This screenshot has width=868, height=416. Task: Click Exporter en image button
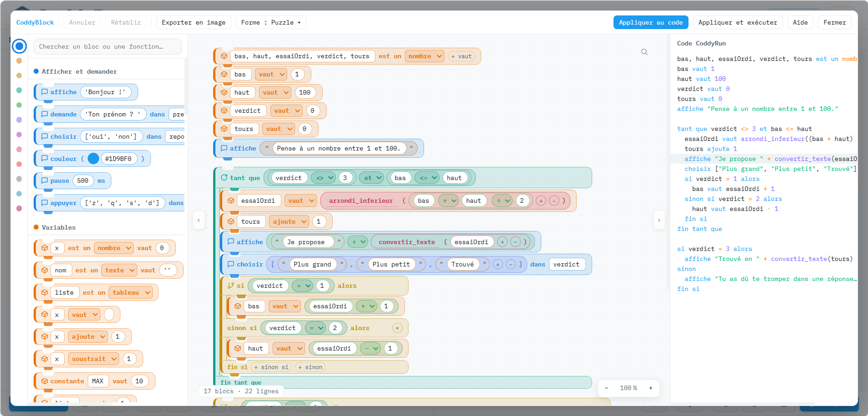point(194,22)
